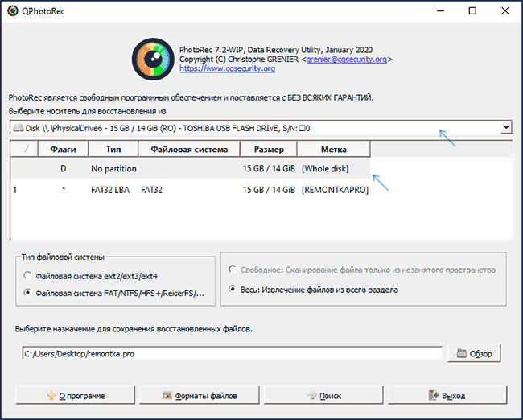Minimize the QPhotoRec window
523x420 pixels.
[x=440, y=11]
